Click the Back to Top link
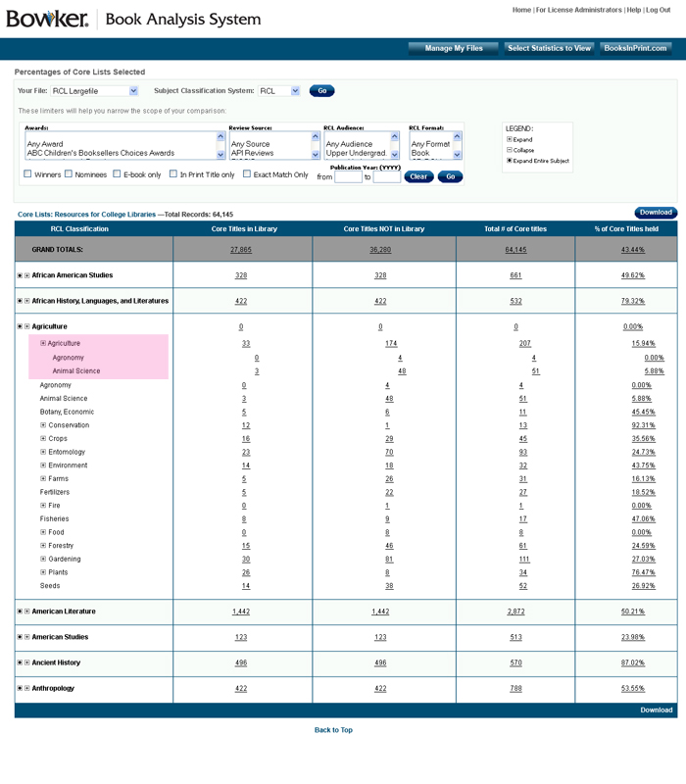The image size is (686, 784). [x=333, y=730]
